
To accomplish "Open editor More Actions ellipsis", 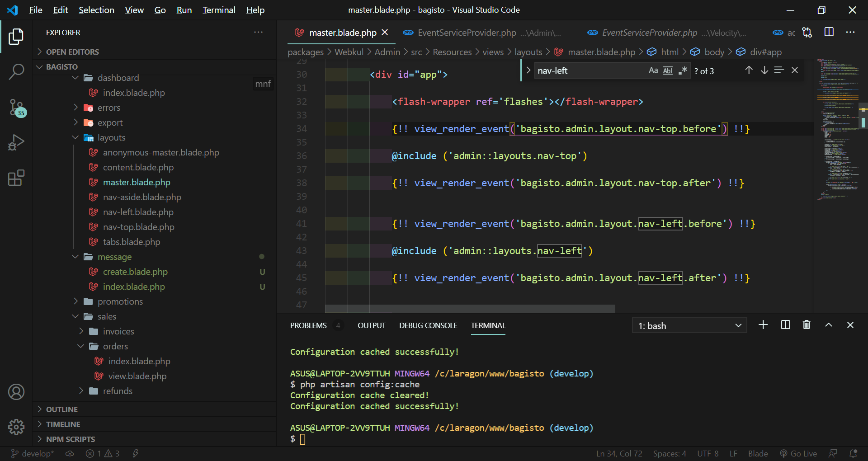I will coord(850,32).
